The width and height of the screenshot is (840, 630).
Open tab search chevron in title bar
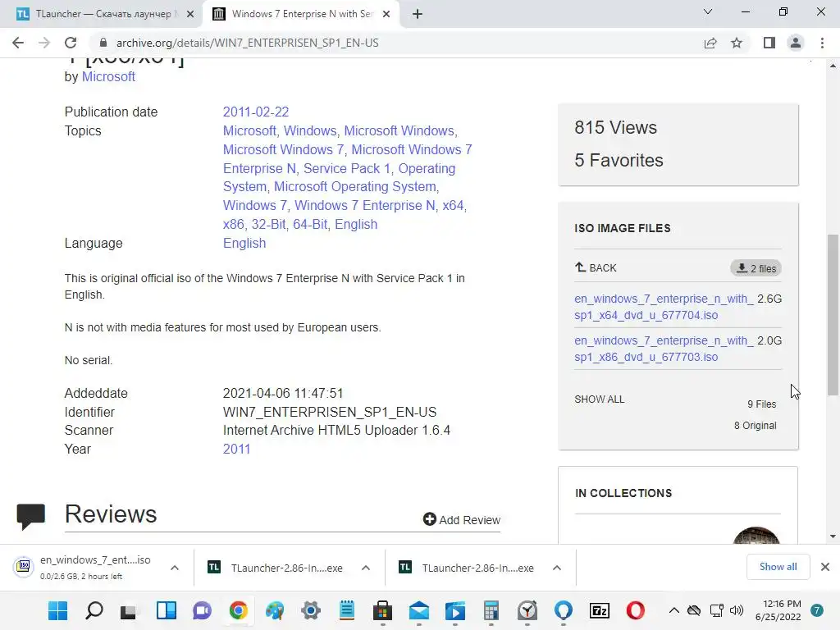pos(708,11)
